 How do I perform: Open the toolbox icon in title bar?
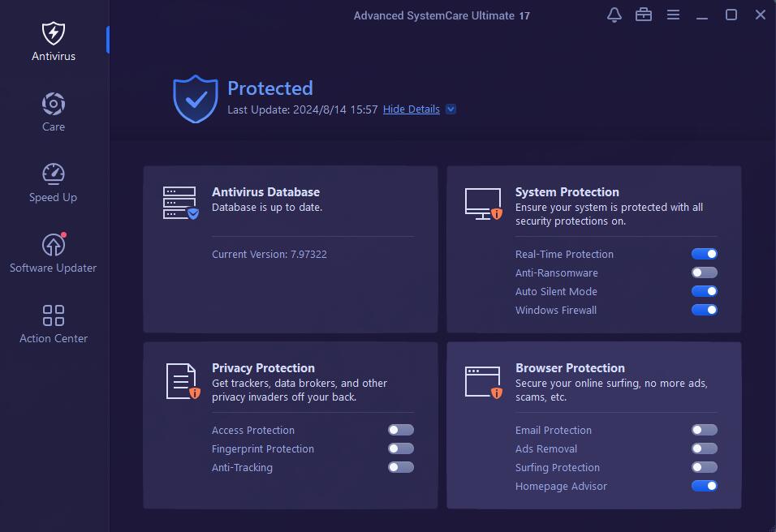[x=644, y=15]
